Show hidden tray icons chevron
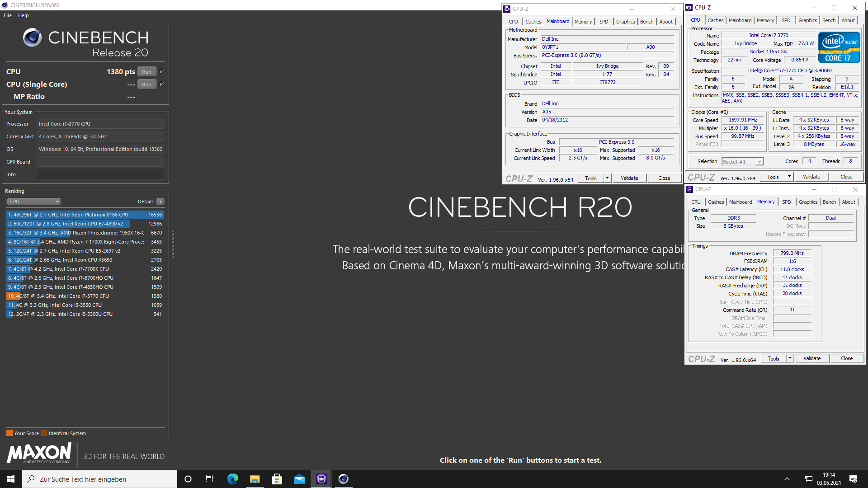 [x=787, y=479]
